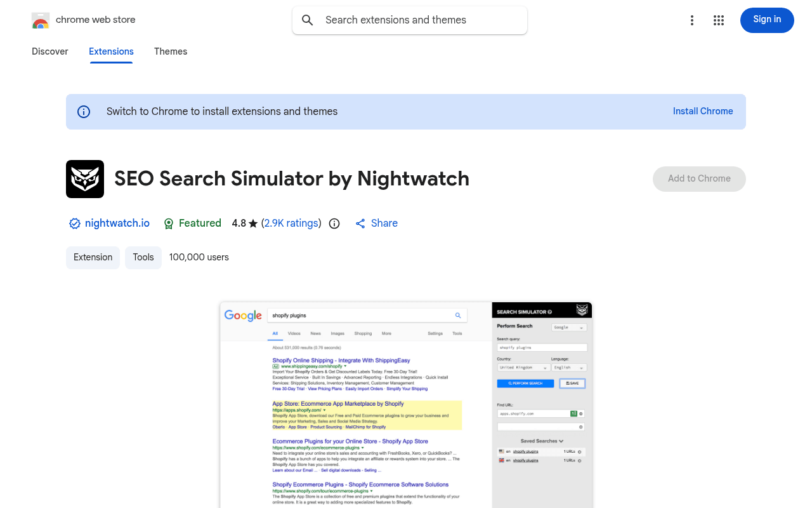Viewport: 812px width, 508px height.
Task: Click the Nightwatch owl extension icon
Action: (x=85, y=179)
